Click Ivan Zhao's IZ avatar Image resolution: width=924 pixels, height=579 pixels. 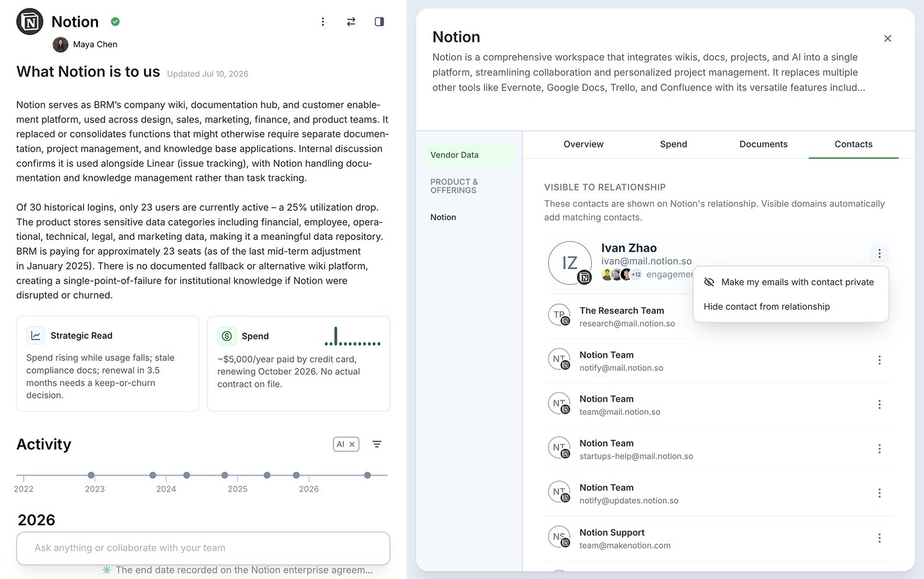[x=570, y=263]
